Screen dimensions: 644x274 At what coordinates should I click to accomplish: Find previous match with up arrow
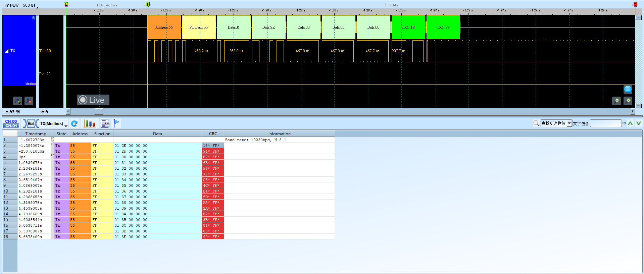click(631, 123)
